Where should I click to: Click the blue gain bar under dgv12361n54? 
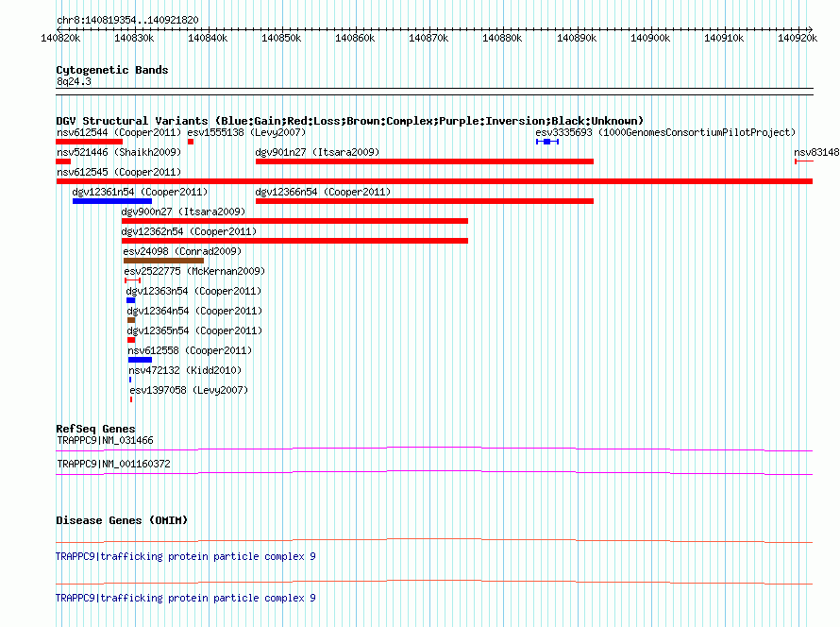pyautogui.click(x=112, y=201)
